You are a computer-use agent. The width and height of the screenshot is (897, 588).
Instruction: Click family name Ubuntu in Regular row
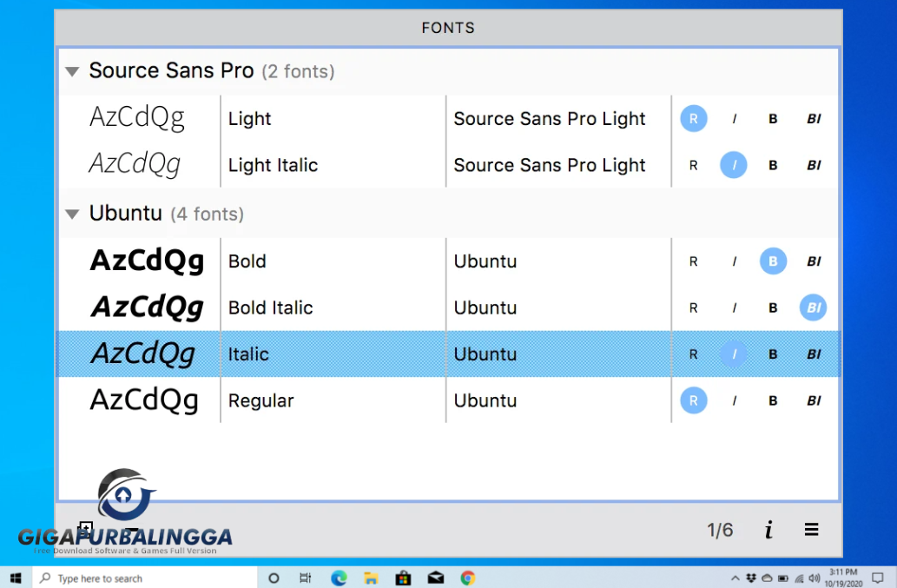(x=485, y=400)
